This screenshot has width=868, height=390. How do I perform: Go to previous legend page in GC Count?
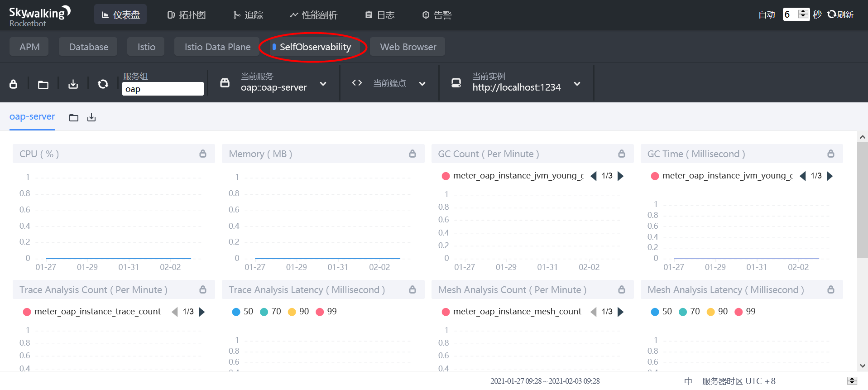594,176
